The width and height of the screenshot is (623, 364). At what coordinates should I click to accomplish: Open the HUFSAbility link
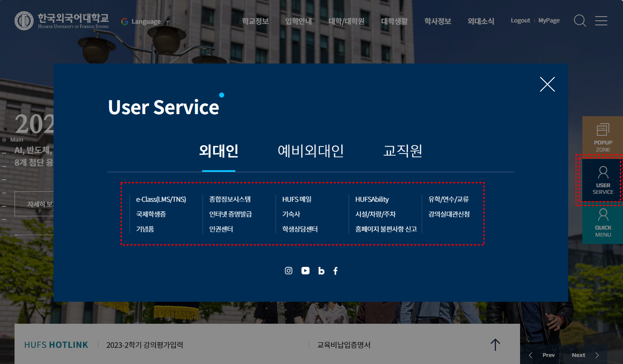[372, 199]
